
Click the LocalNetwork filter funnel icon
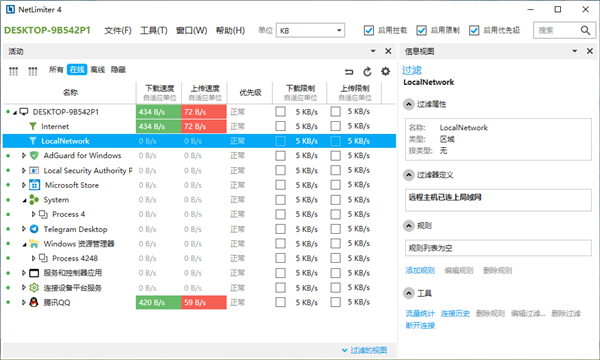point(33,141)
